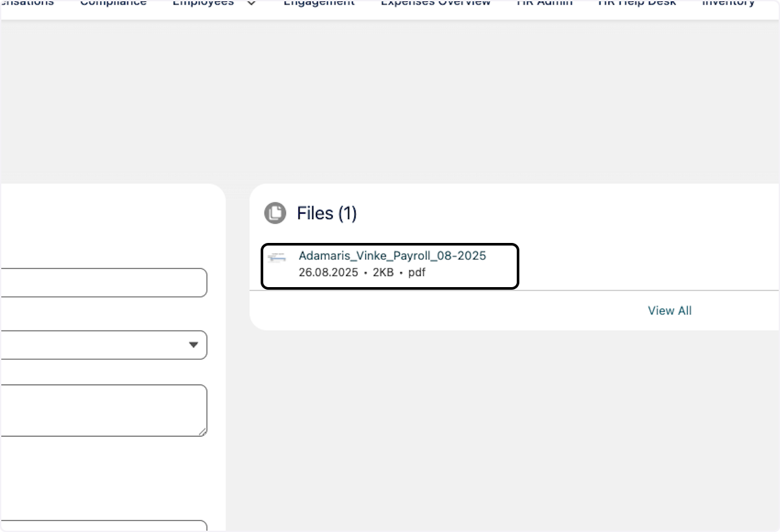Go to the HR Admin tab
The width and height of the screenshot is (780, 532).
point(545,3)
